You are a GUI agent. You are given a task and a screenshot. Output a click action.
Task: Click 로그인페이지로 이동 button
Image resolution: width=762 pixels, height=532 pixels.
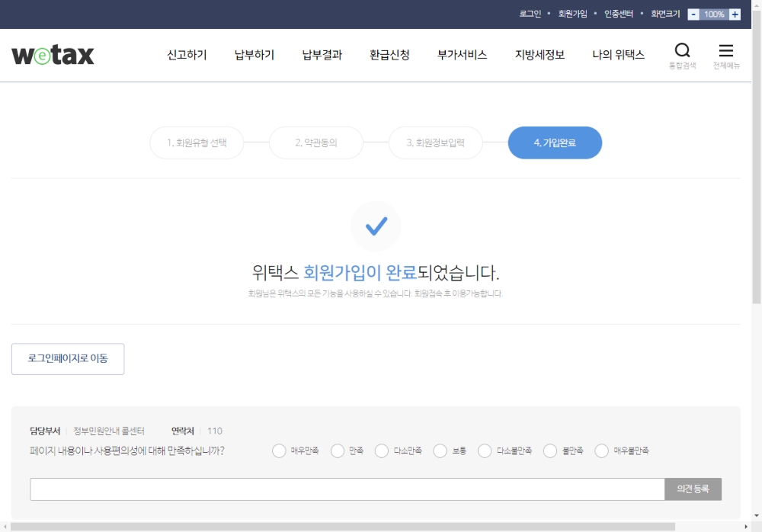68,359
